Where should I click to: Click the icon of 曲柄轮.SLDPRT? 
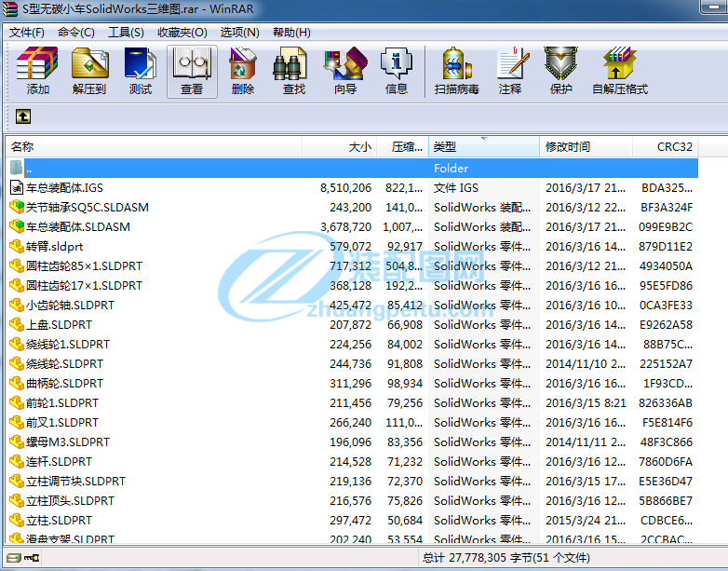[17, 383]
